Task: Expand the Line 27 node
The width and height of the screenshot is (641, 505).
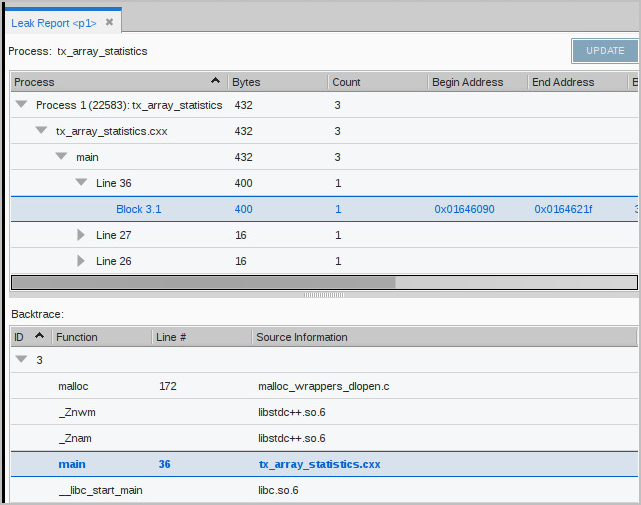Action: click(82, 235)
